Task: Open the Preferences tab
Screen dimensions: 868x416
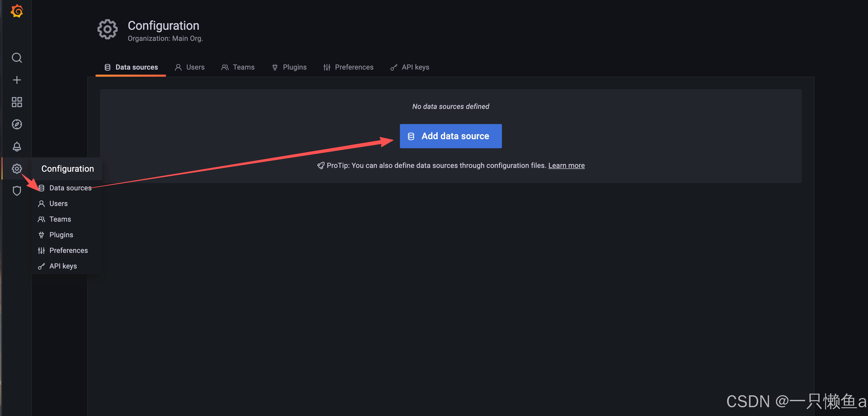Action: coord(348,67)
